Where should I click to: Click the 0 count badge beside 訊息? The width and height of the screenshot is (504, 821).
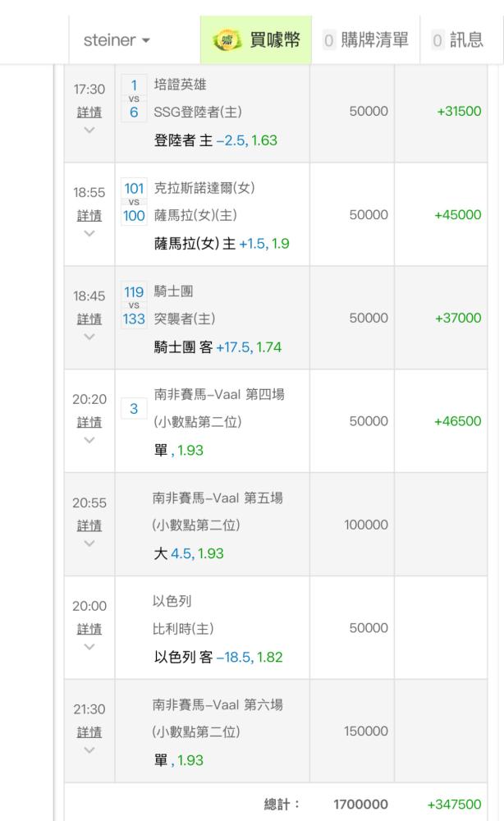[x=438, y=40]
